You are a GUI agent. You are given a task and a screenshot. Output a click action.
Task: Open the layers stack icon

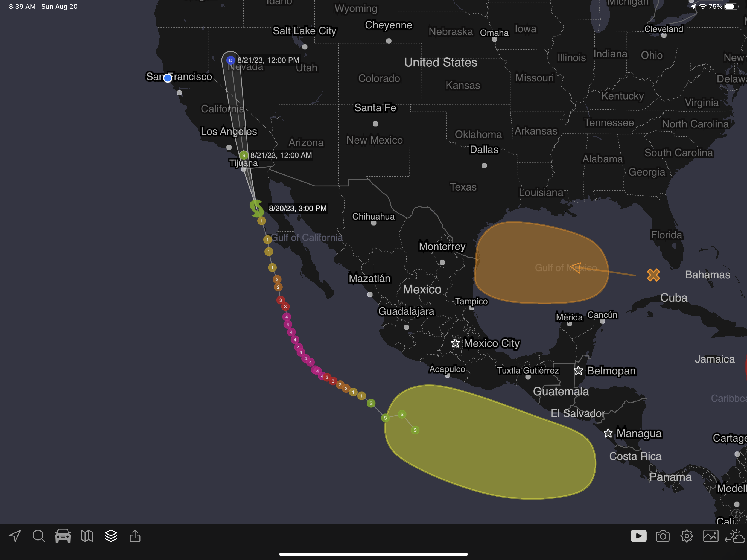tap(111, 536)
